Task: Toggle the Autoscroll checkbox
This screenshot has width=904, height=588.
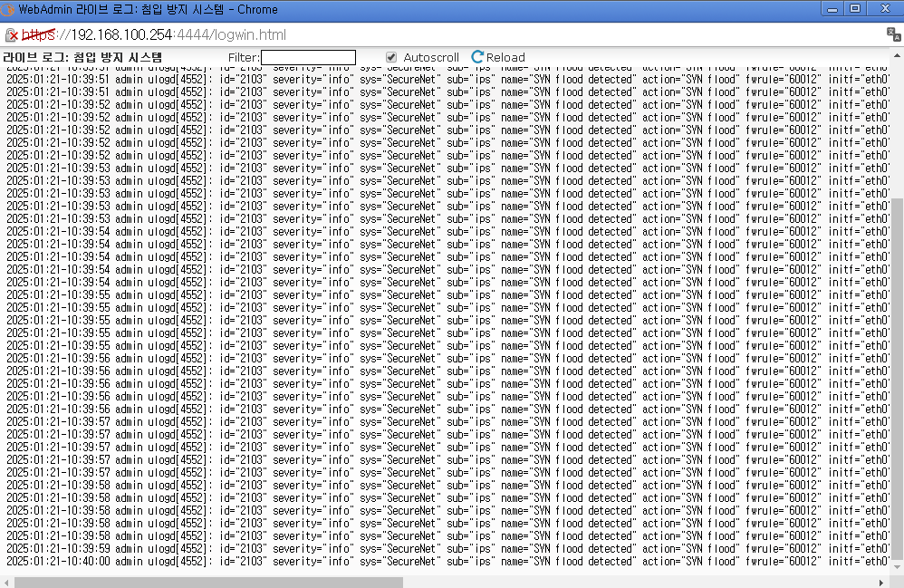Action: point(391,57)
